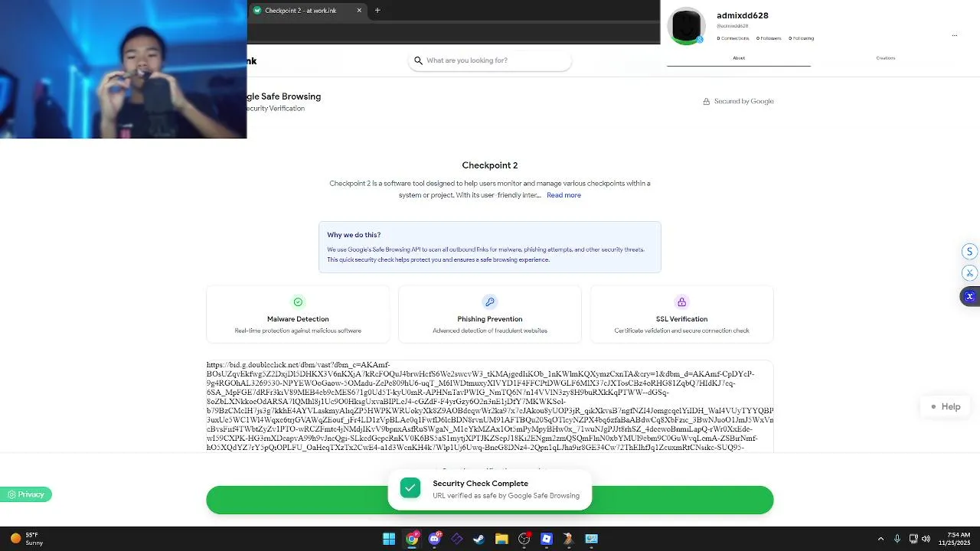Open the Help chat button
This screenshot has height=551, width=980.
[945, 407]
